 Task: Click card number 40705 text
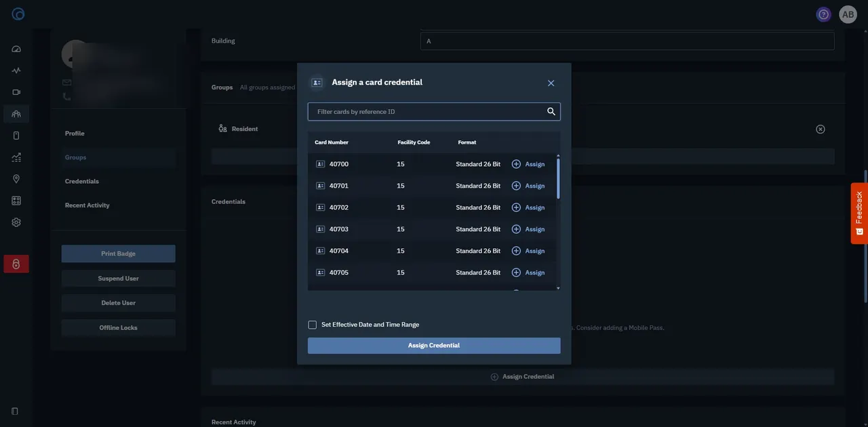point(339,272)
